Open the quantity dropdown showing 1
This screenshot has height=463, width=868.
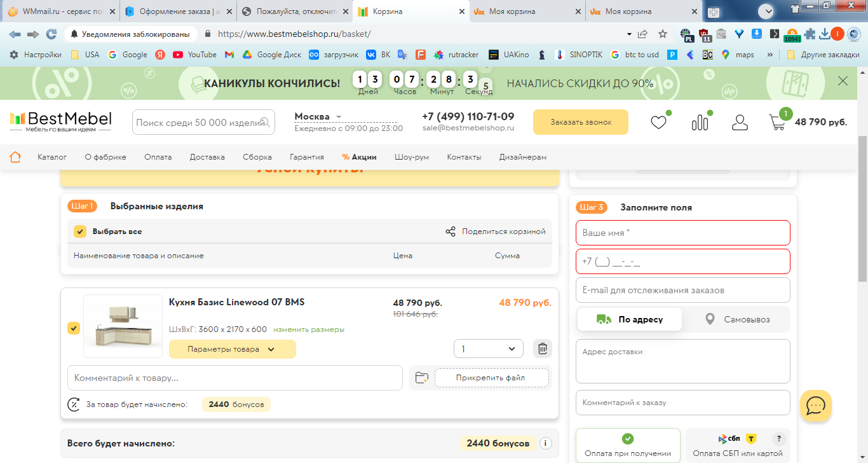(x=488, y=349)
